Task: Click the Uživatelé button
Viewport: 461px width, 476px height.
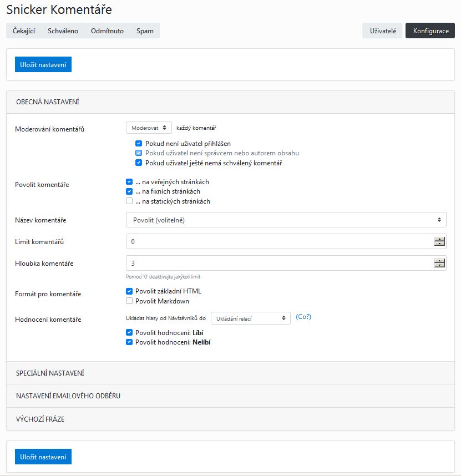Action: pos(382,31)
